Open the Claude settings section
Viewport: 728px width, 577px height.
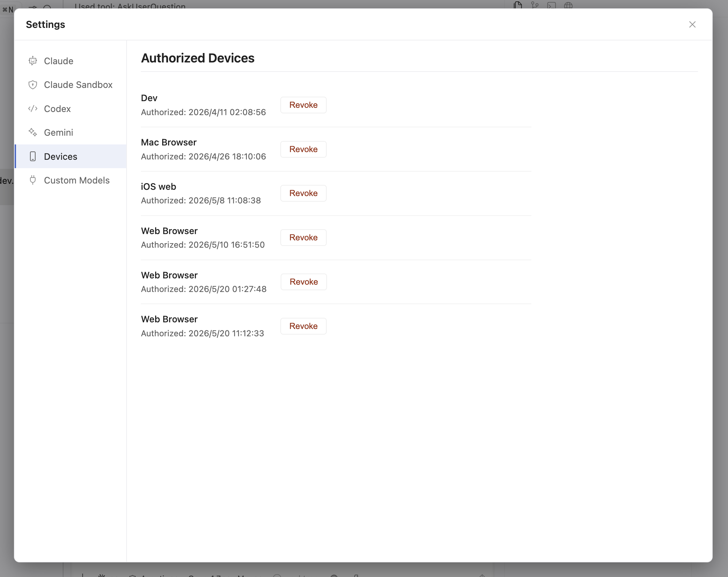70,61
